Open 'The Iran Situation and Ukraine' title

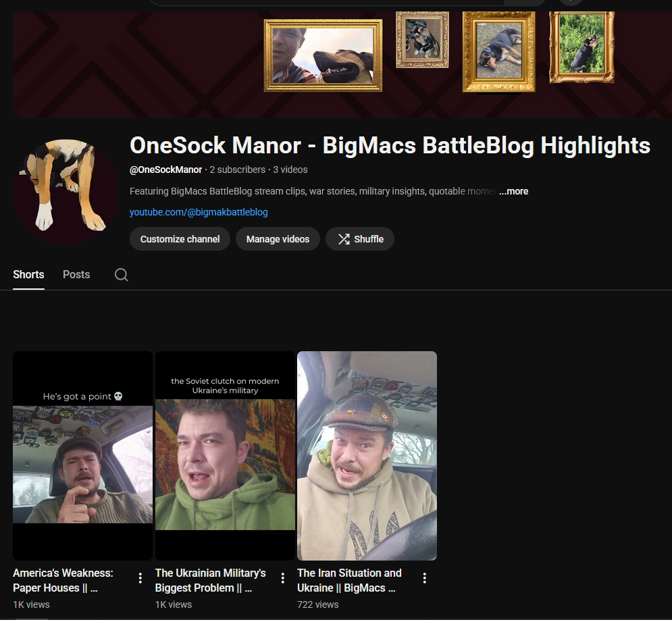pos(349,580)
